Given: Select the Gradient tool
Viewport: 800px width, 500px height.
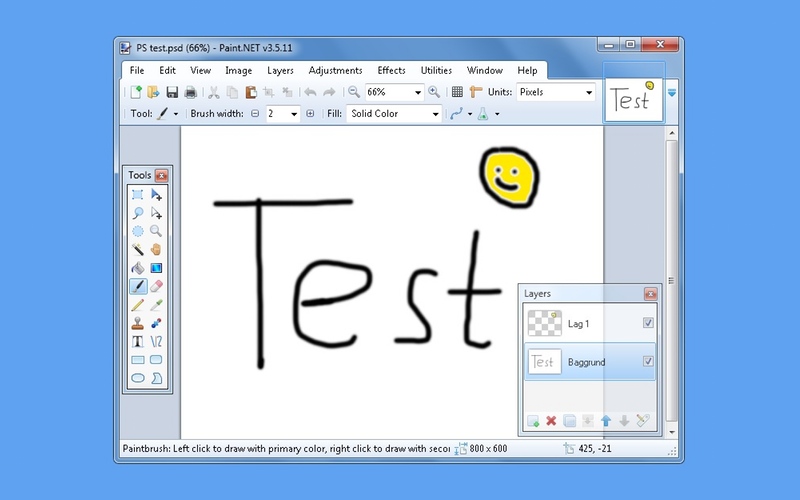Looking at the screenshot, I should pyautogui.click(x=156, y=268).
